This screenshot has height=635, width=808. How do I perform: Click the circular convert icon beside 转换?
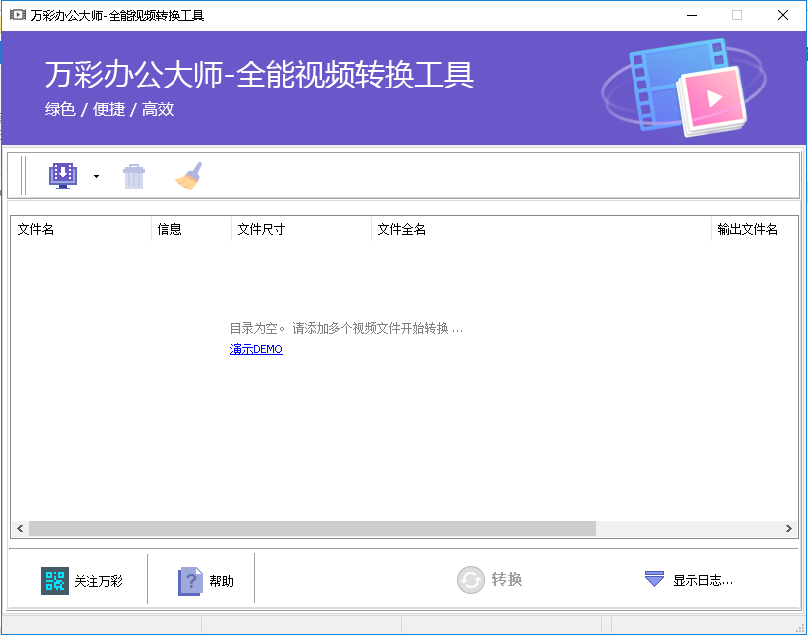pos(470,580)
